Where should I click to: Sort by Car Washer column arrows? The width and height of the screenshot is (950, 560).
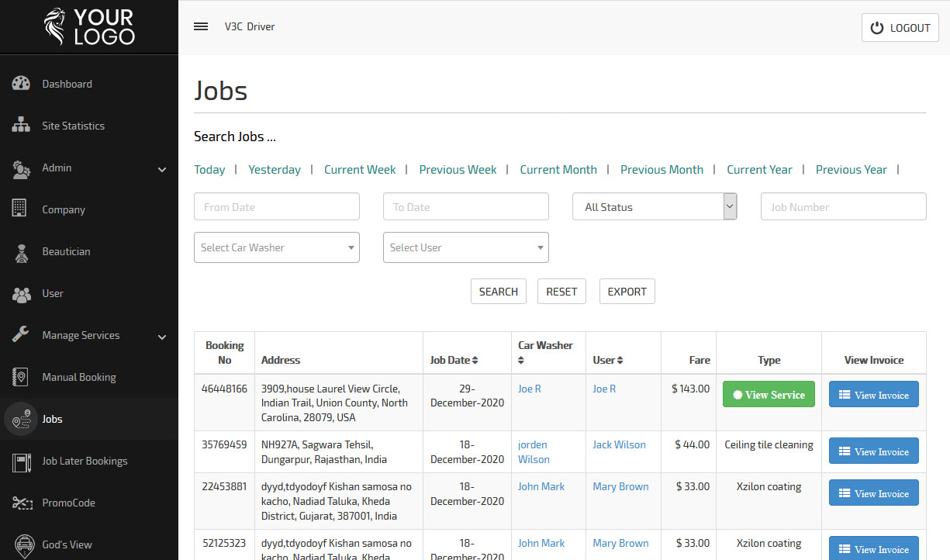point(521,360)
